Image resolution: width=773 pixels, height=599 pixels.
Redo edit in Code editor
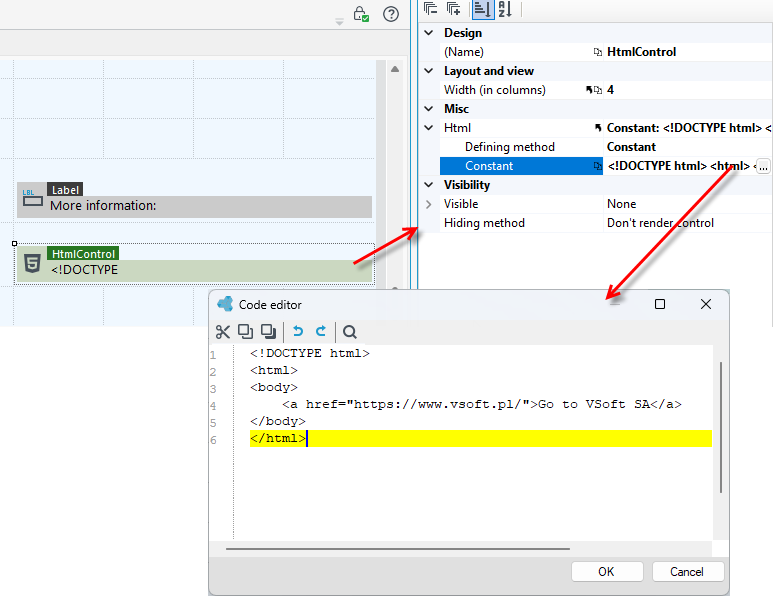pyautogui.click(x=321, y=331)
